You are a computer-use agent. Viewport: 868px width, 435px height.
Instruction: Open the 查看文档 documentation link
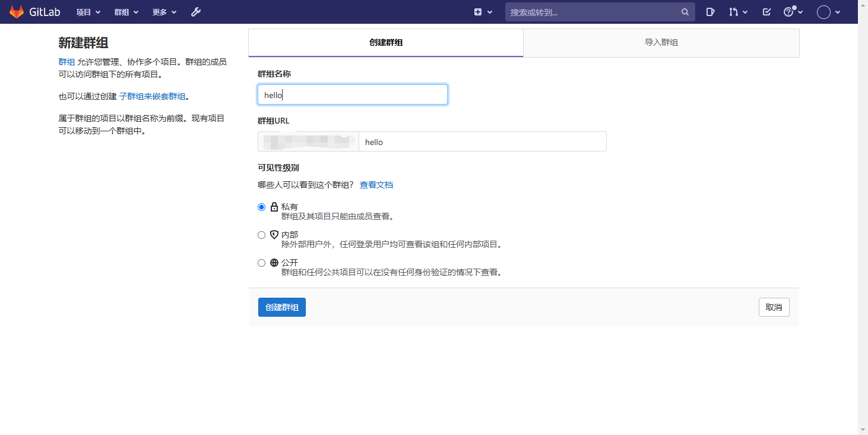376,185
